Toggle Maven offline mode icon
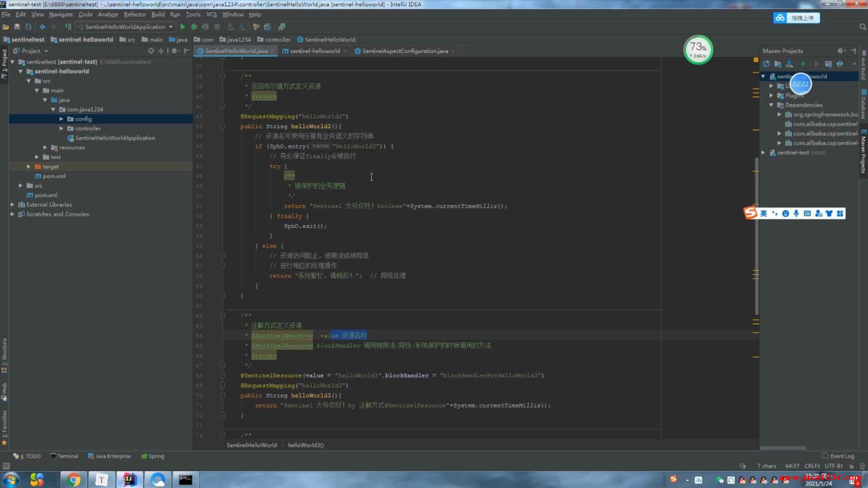Viewport: 868px width, 488px height. pos(840,64)
